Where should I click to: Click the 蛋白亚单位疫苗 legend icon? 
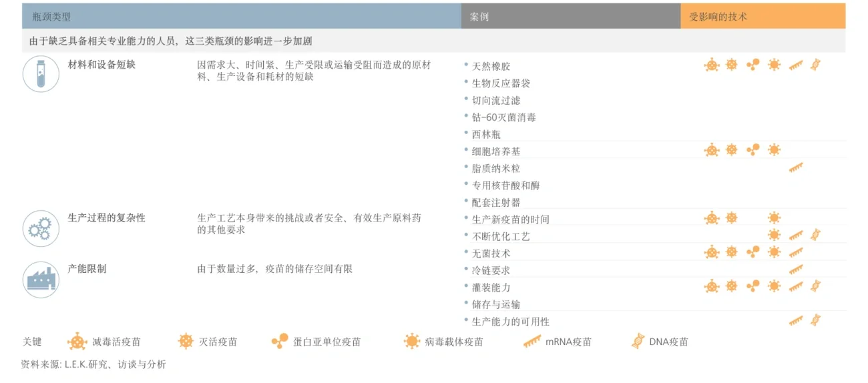(x=280, y=342)
